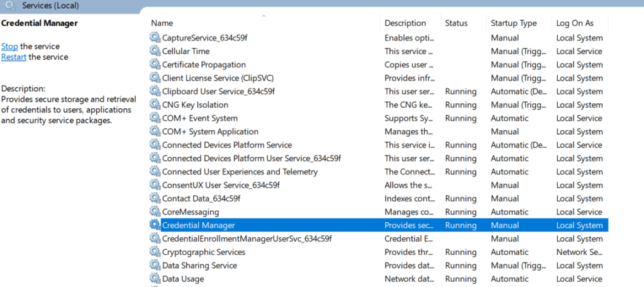Click the Running status of Credential Manager
The width and height of the screenshot is (644, 287).
(461, 225)
